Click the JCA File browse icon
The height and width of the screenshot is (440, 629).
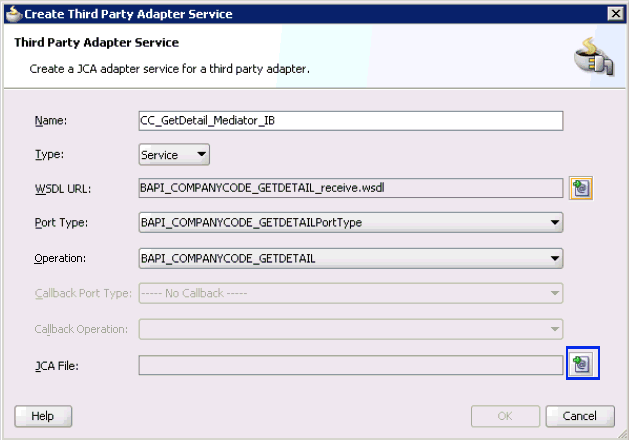coord(581,364)
